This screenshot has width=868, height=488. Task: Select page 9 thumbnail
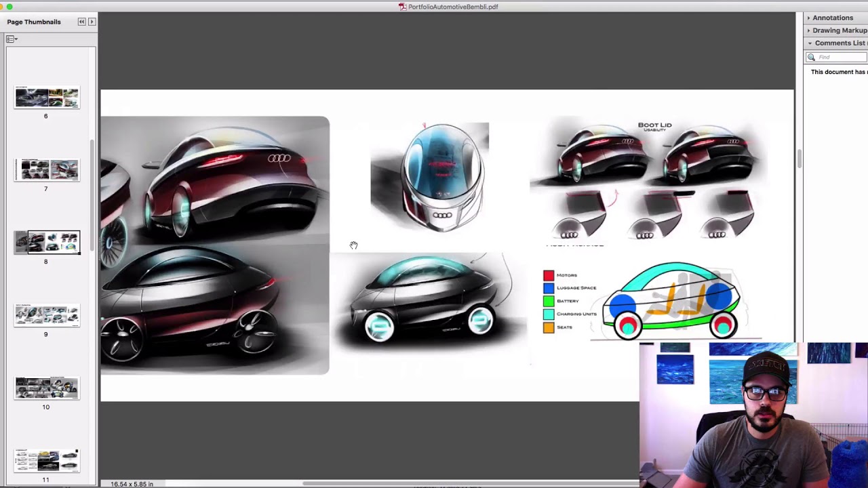pyautogui.click(x=47, y=315)
